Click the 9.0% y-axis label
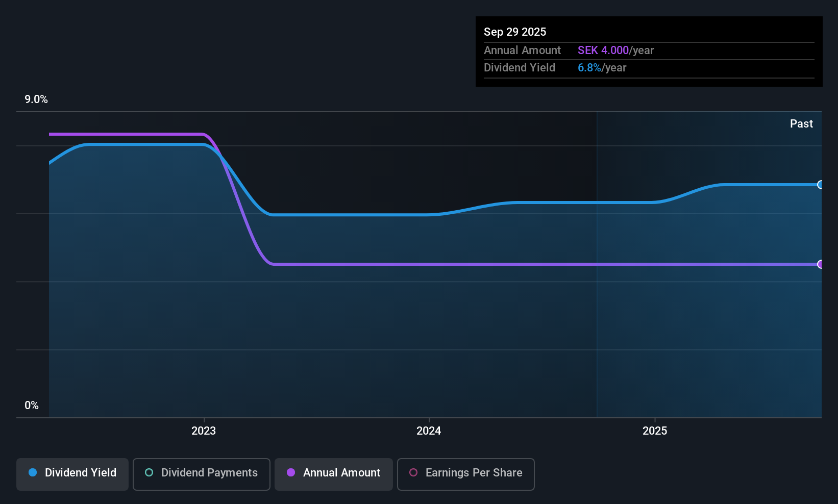The image size is (838, 504). (36, 99)
